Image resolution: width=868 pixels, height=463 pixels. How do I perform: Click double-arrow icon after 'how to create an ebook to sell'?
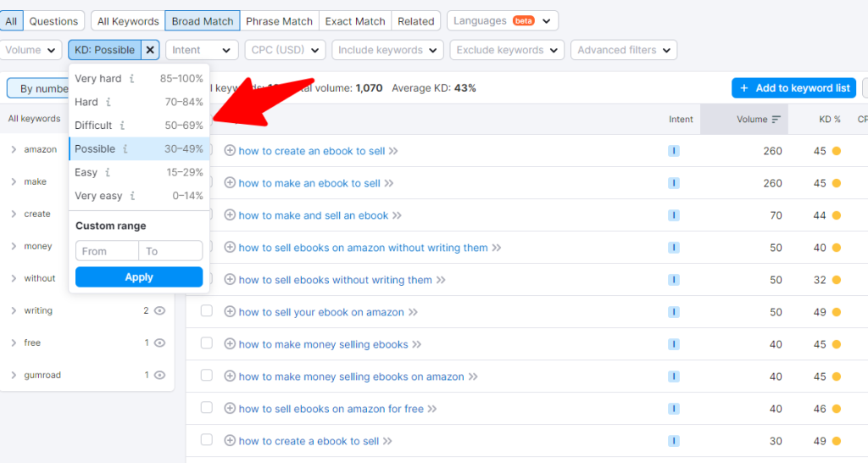coord(393,151)
